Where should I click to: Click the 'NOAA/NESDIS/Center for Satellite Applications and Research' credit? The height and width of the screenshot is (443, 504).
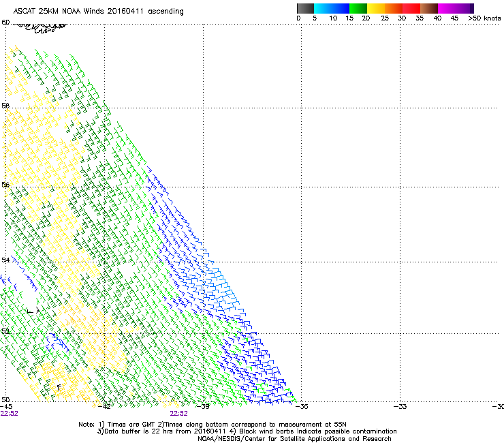click(294, 439)
